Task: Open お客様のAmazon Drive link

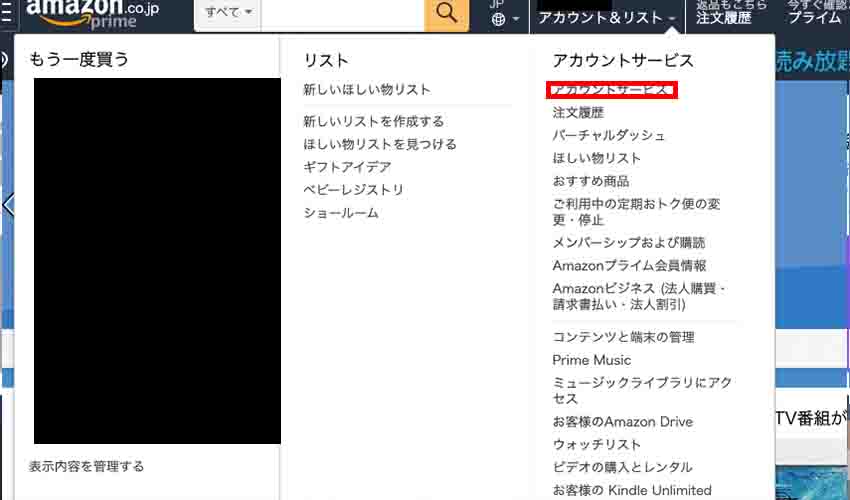Action: click(x=623, y=421)
